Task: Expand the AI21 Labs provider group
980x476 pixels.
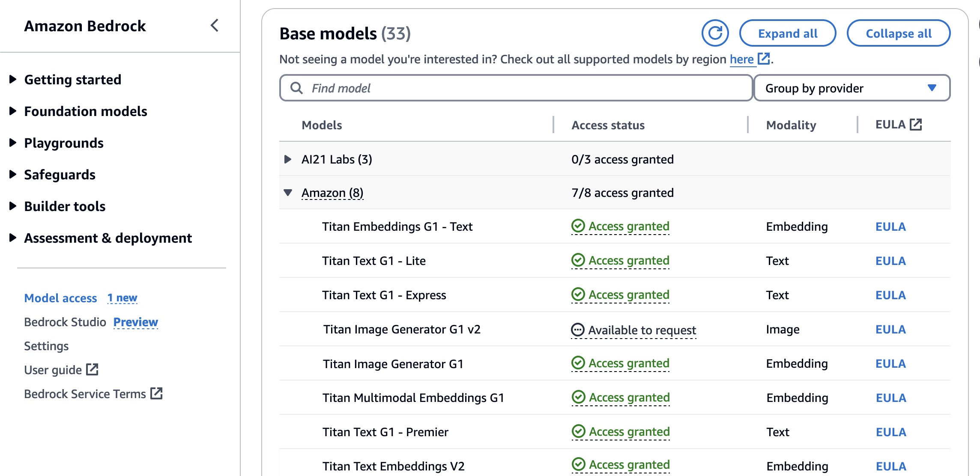Action: 288,159
